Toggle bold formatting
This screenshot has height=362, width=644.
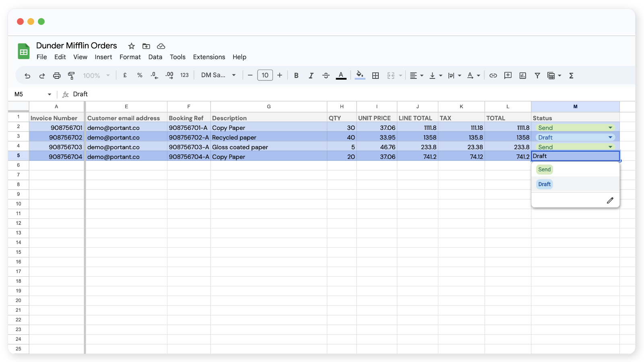point(296,76)
